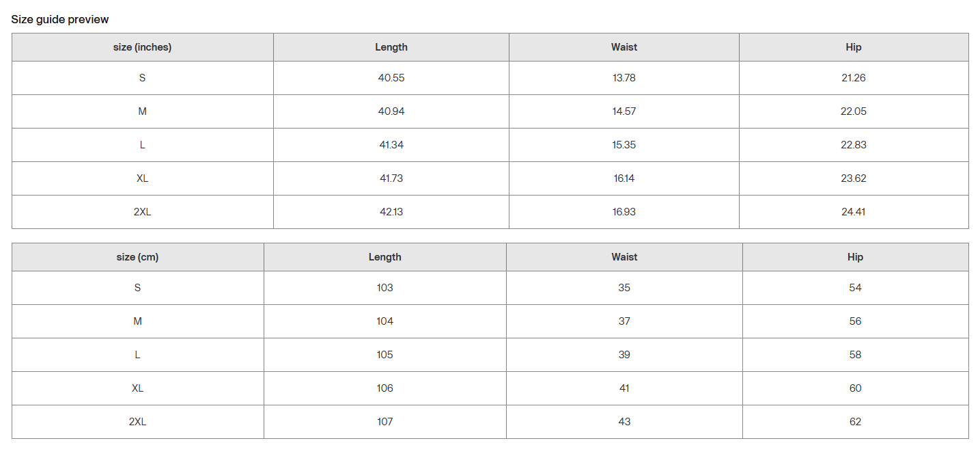The height and width of the screenshot is (456, 980).
Task: Click the 41.73 length cell
Action: (x=391, y=178)
